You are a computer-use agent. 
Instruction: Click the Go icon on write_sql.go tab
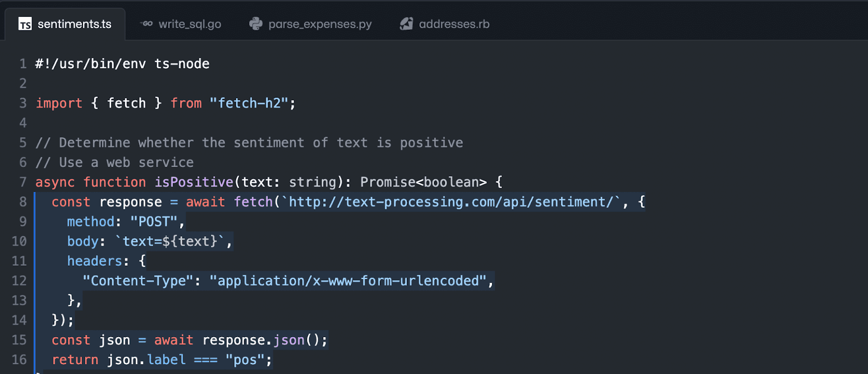click(146, 23)
